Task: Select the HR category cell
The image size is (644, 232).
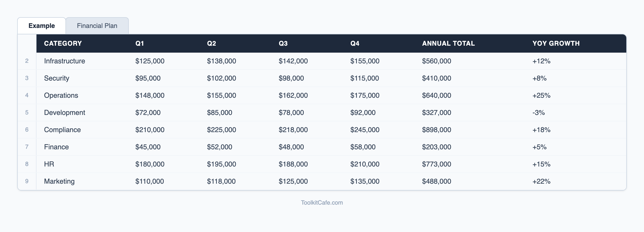Action: (49, 164)
